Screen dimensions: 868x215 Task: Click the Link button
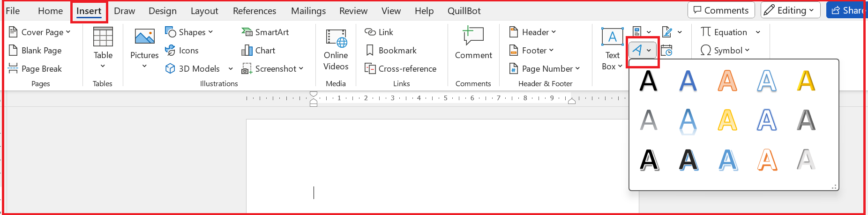pos(379,32)
